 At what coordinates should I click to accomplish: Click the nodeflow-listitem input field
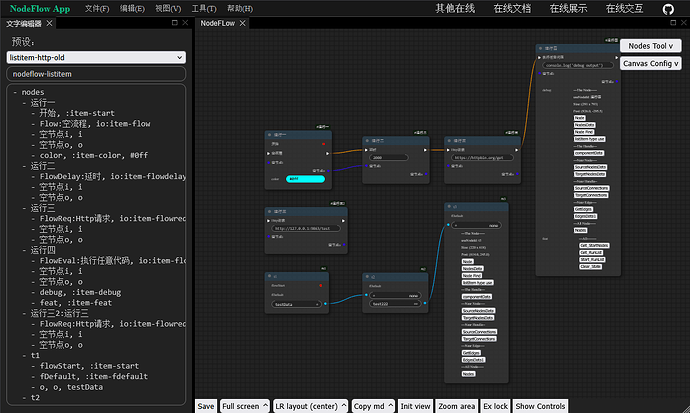point(96,74)
